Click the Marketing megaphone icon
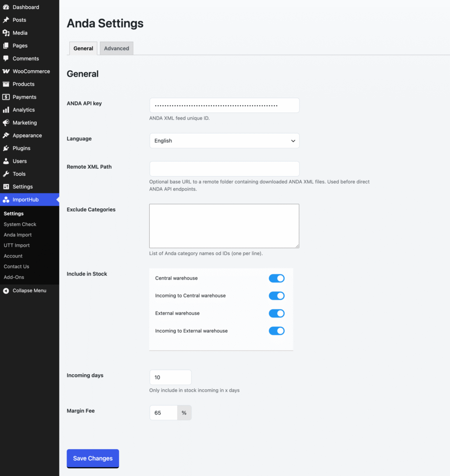This screenshot has height=476, width=450. pos(6,123)
